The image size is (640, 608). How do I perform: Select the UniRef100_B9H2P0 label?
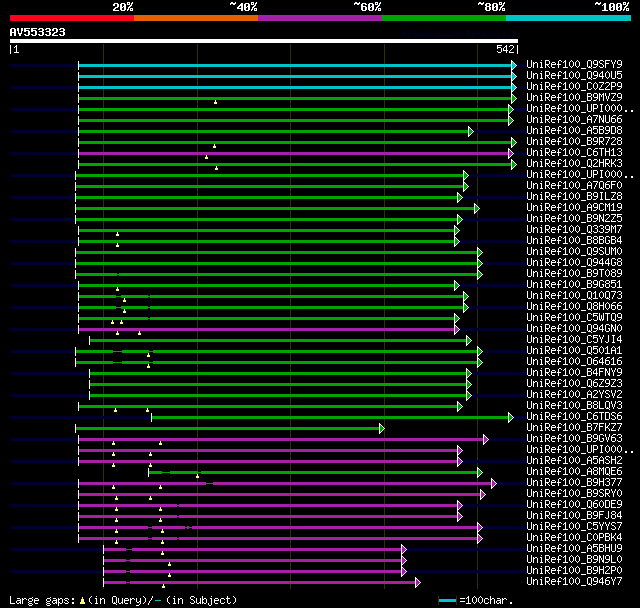coord(574,571)
